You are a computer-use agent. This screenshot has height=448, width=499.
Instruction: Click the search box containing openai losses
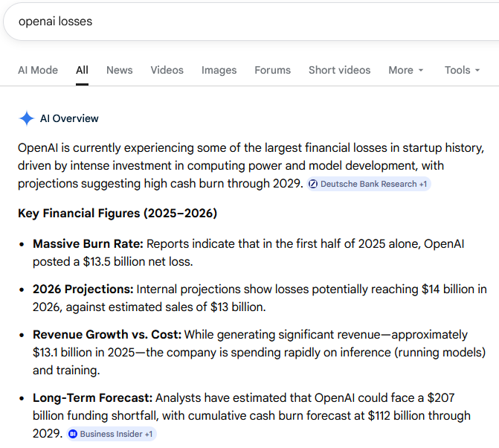251,22
